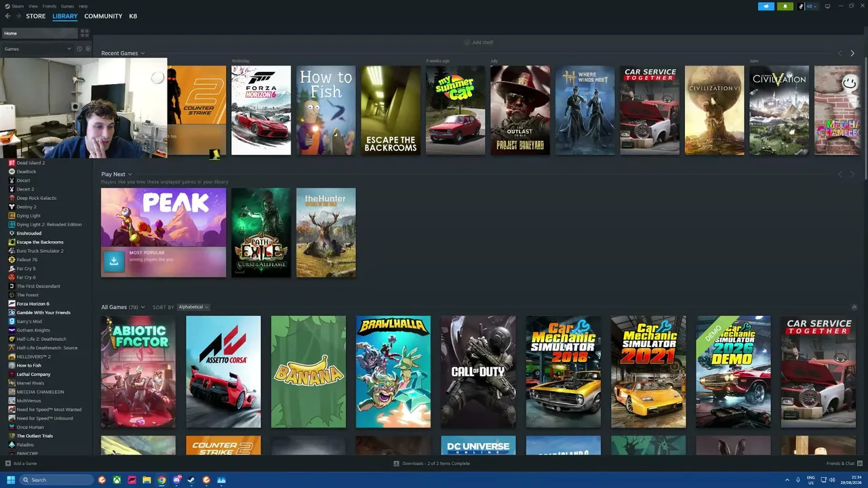The width and height of the screenshot is (868, 488).
Task: Open My Summer Car recent game cover
Action: 456,110
